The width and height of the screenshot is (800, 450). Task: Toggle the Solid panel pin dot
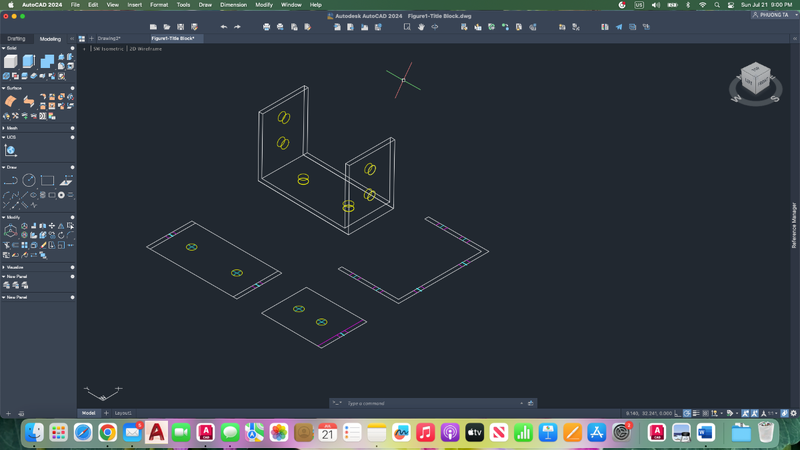(x=72, y=48)
